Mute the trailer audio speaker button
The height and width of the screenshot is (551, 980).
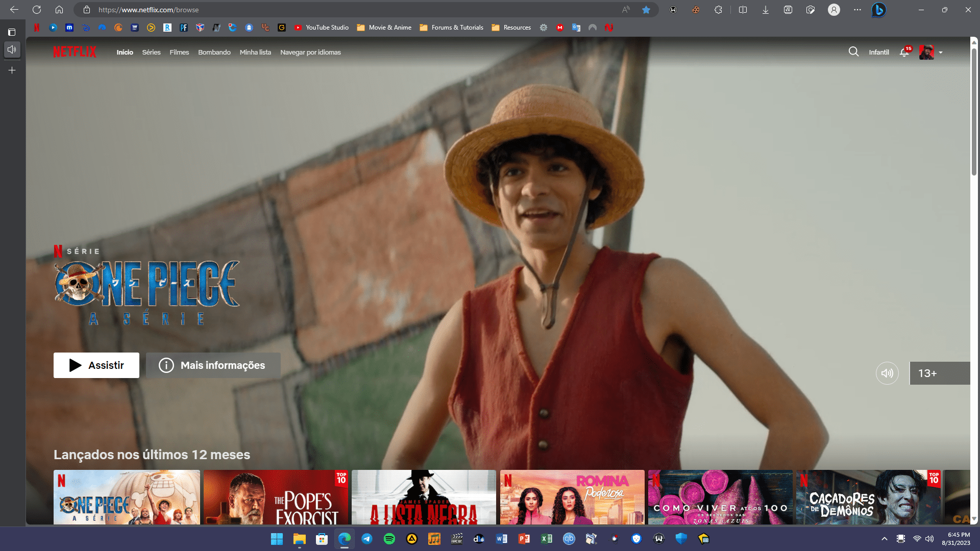[x=887, y=373]
